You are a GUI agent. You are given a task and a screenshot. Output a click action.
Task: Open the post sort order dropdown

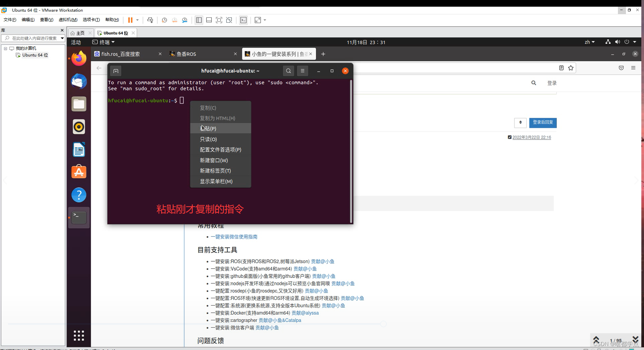520,123
